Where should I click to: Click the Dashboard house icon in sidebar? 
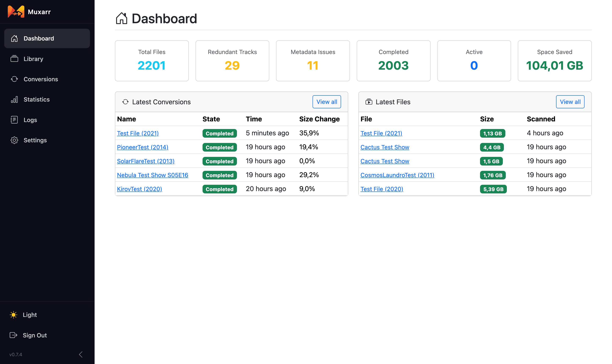[14, 38]
